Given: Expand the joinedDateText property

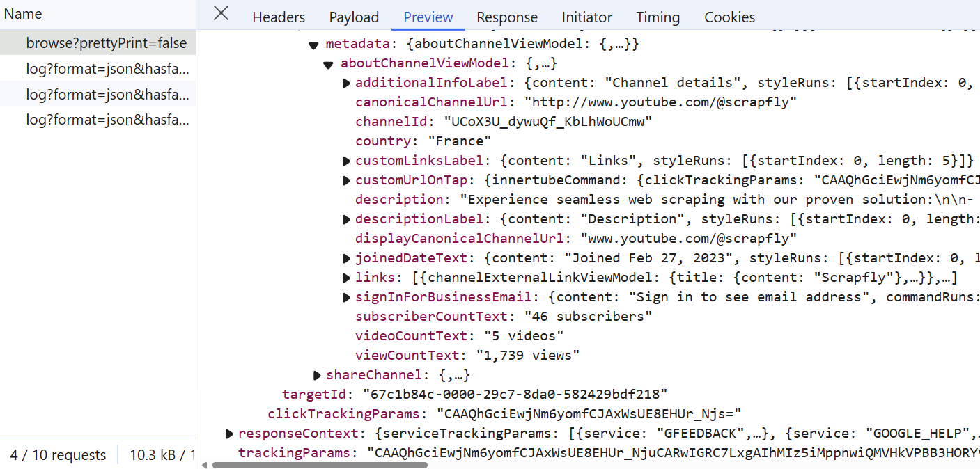Looking at the screenshot, I should coord(346,259).
